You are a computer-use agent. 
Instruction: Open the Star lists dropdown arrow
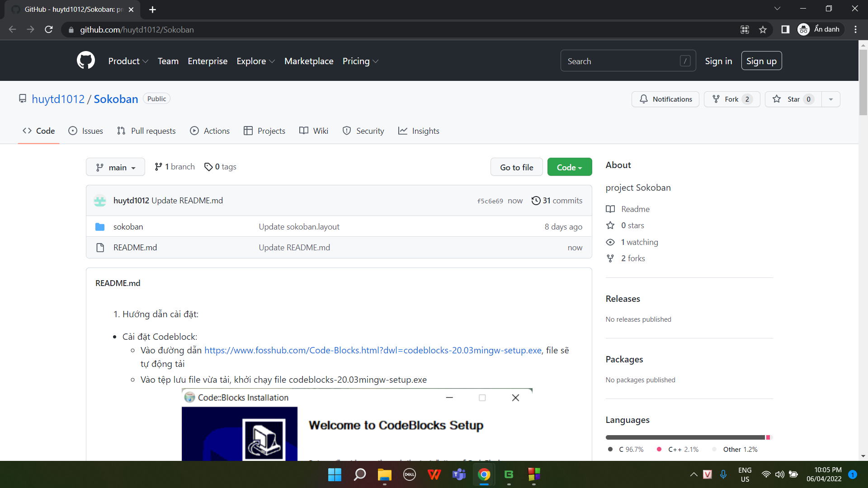click(x=831, y=99)
